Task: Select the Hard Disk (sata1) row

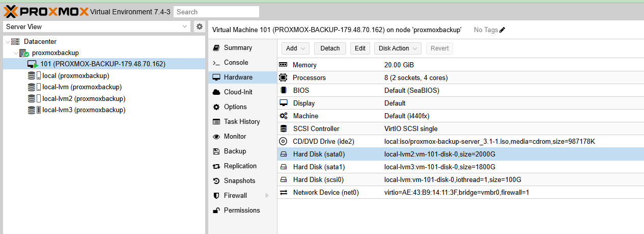Action: [461, 167]
